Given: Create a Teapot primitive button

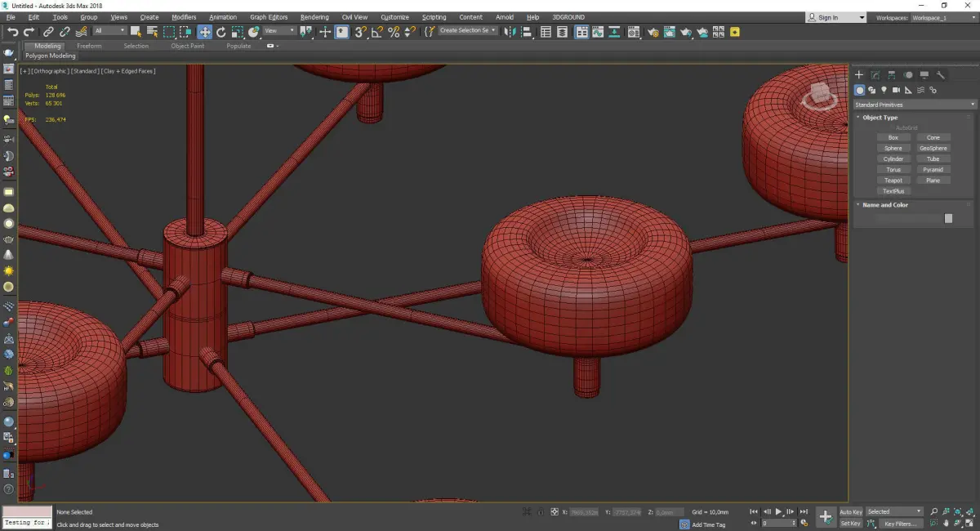Looking at the screenshot, I should tap(893, 181).
